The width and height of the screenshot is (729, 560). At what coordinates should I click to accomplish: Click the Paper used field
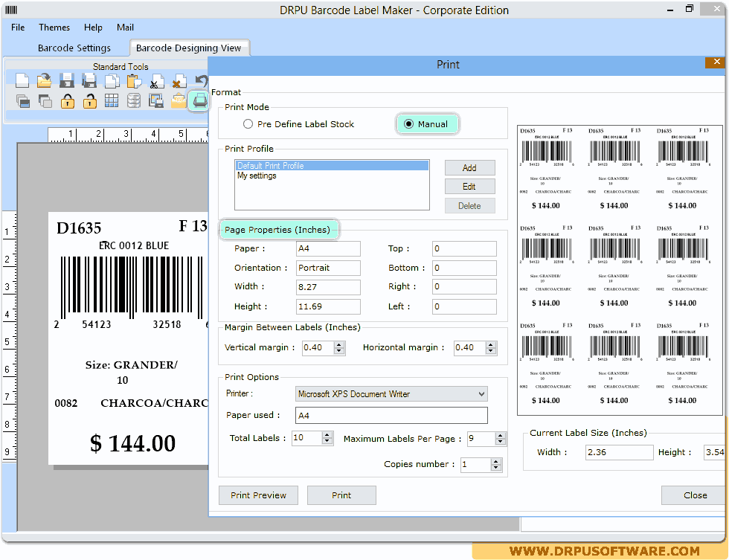tap(391, 416)
